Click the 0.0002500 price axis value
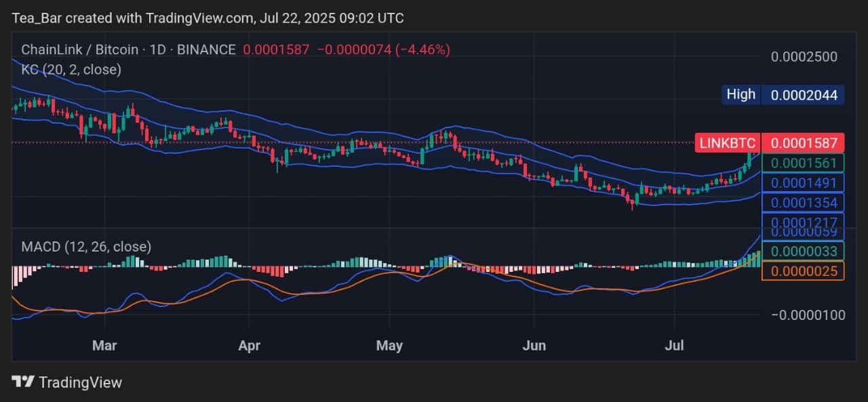868x402 pixels. tap(804, 57)
